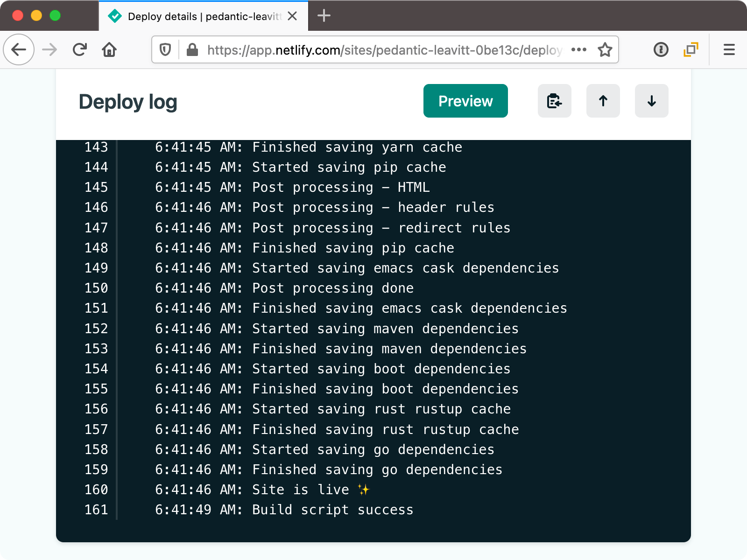Reload the current page
This screenshot has height=560, width=747.
(x=80, y=49)
